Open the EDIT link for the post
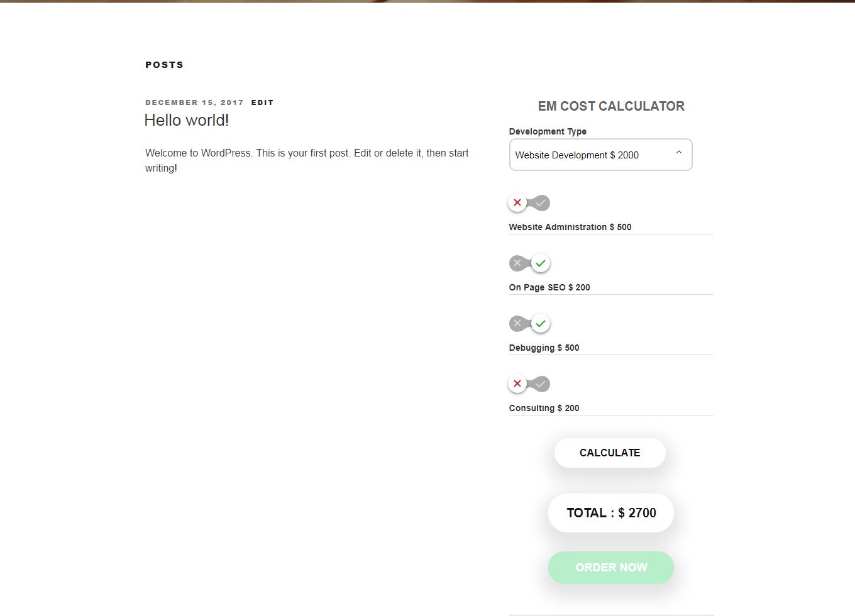 pos(262,102)
